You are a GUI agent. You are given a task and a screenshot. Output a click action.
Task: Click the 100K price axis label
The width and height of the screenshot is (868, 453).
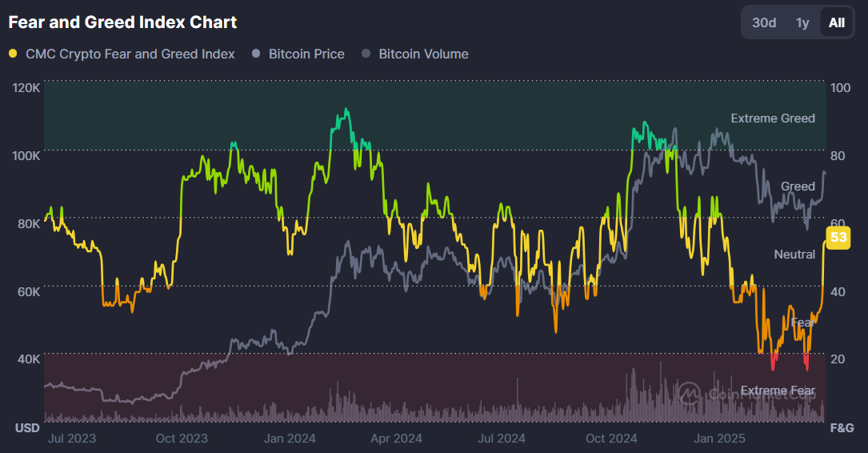point(26,154)
